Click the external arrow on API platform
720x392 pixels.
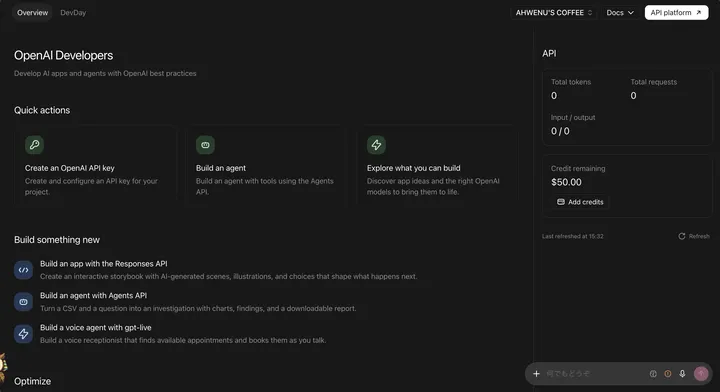(698, 12)
